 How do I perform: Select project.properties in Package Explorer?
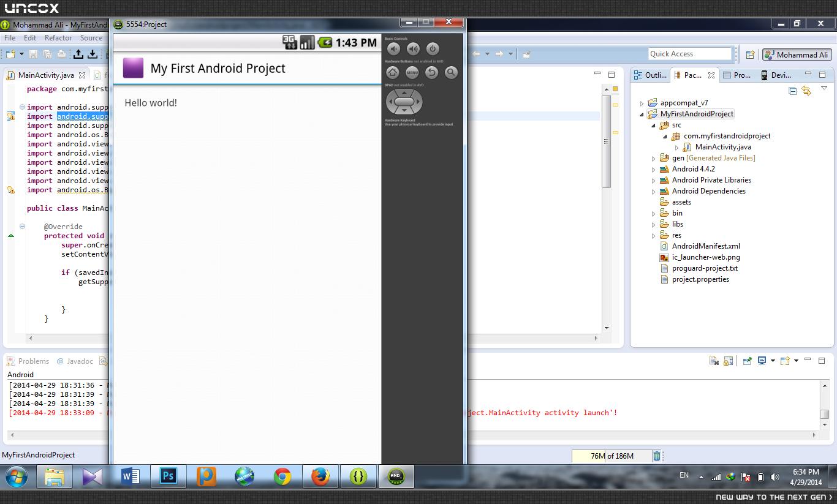(x=700, y=279)
